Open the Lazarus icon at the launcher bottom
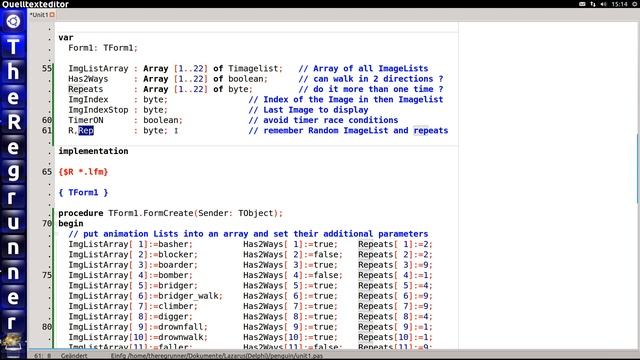Image resolution: width=640 pixels, height=360 pixels. click(12, 342)
